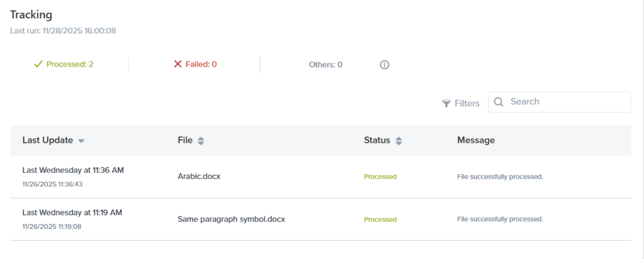Click the magnifying glass search icon

499,102
